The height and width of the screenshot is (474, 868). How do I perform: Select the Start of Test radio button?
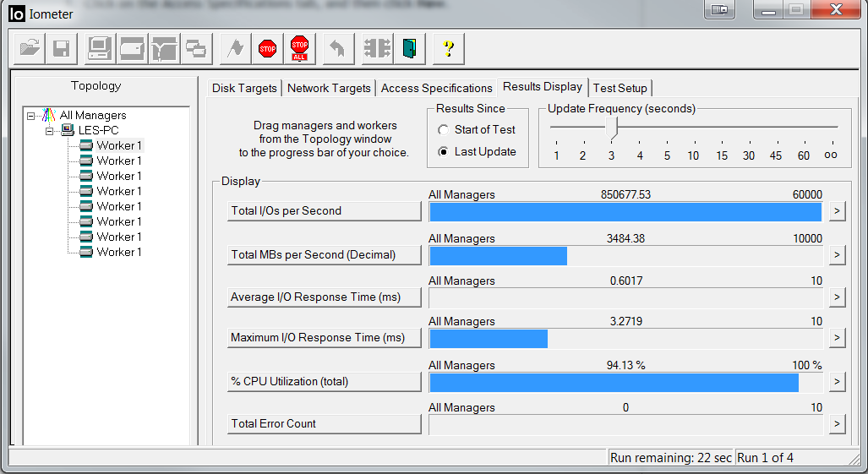(444, 130)
